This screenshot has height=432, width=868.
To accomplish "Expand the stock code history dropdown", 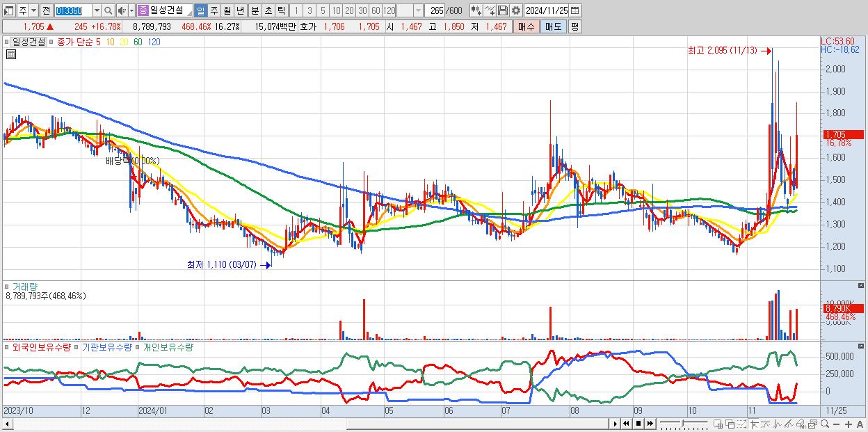I will click(x=97, y=11).
